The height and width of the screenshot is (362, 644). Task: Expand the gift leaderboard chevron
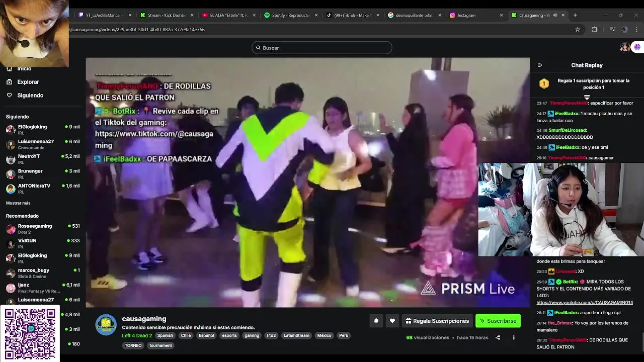pyautogui.click(x=587, y=97)
